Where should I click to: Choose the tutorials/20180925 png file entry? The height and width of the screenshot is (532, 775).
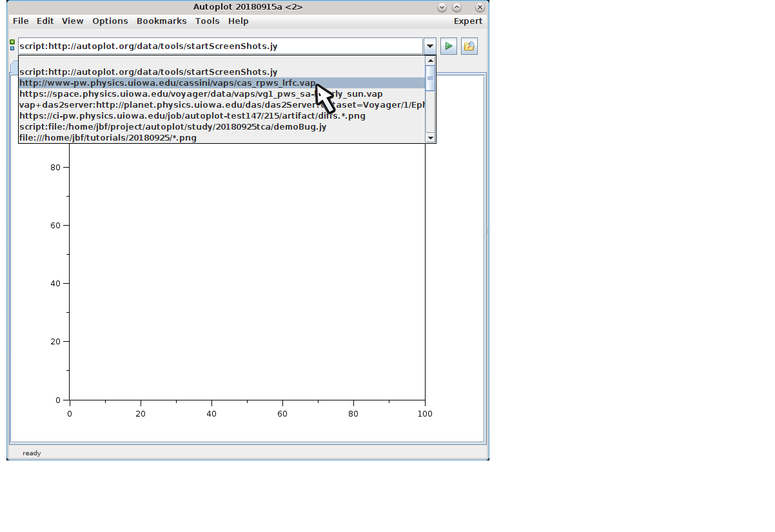(108, 138)
